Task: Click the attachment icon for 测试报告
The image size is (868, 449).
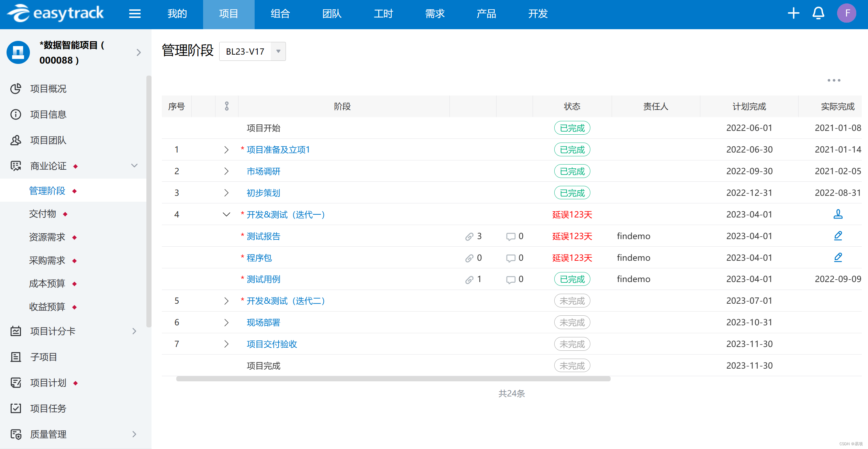Action: pos(469,236)
